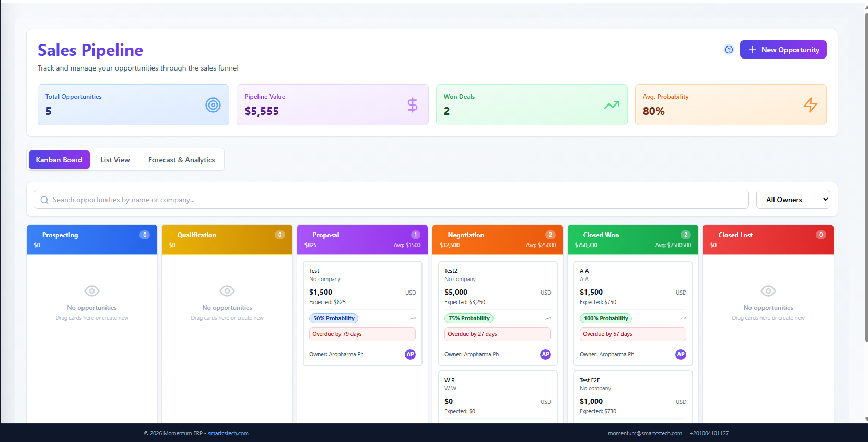Click the lightning icon in Avg. Probability
Screen dimensions: 868x442
pyautogui.click(x=811, y=105)
